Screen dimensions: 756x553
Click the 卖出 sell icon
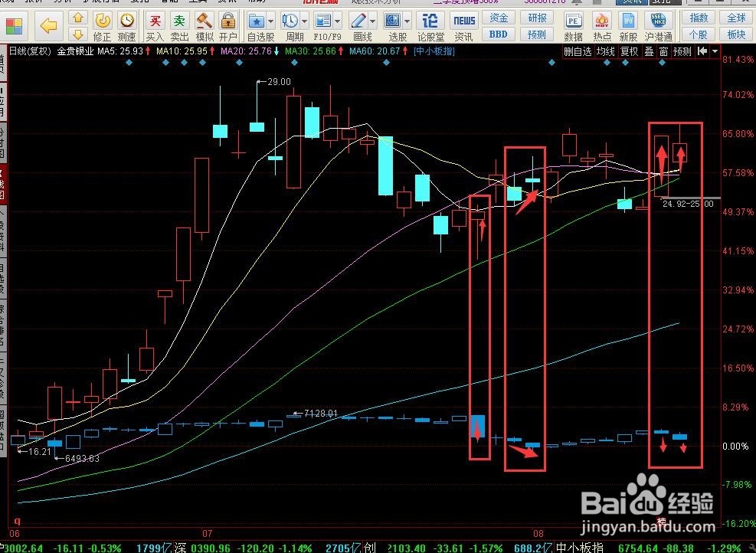179,27
